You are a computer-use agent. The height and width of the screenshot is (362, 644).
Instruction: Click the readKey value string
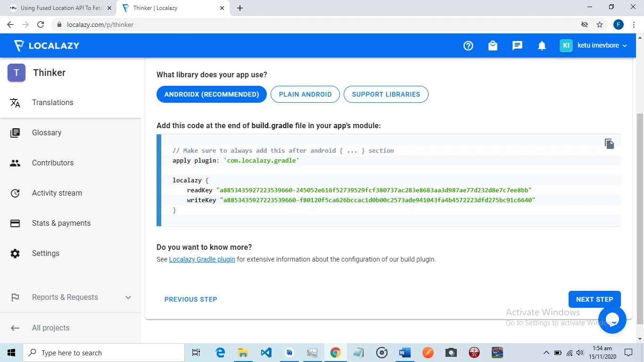(x=374, y=190)
